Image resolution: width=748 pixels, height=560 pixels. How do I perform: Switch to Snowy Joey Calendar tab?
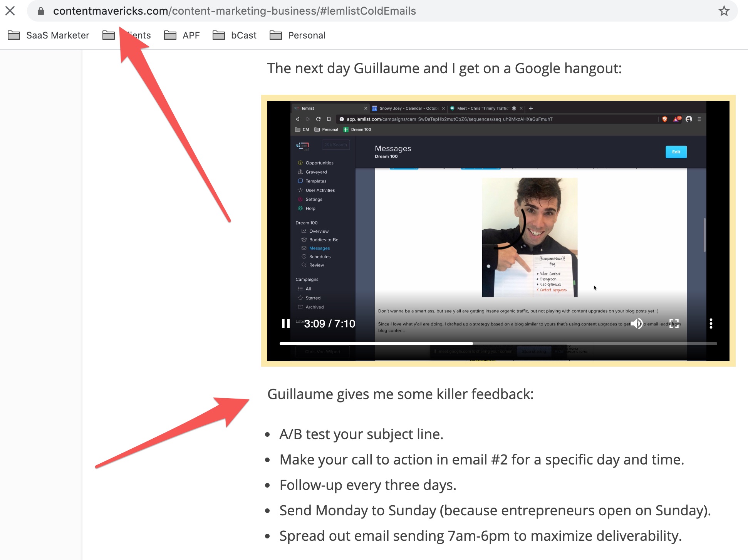(x=408, y=108)
